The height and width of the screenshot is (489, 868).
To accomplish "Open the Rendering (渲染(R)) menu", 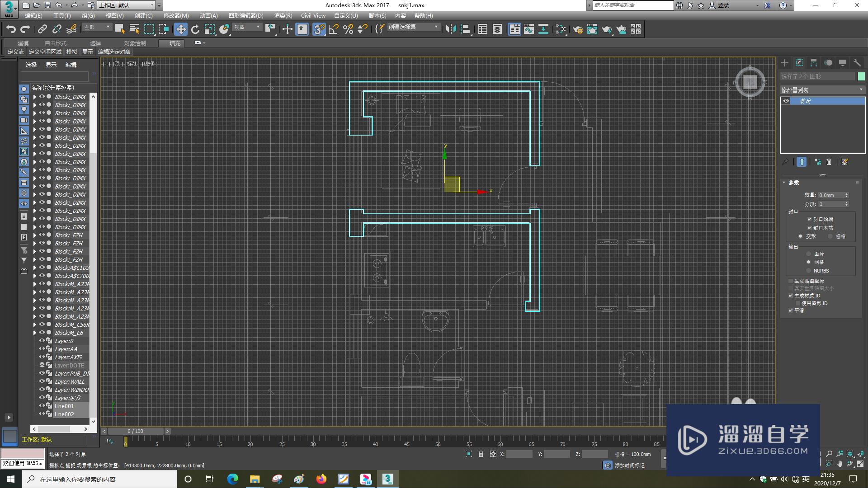I will coord(283,16).
